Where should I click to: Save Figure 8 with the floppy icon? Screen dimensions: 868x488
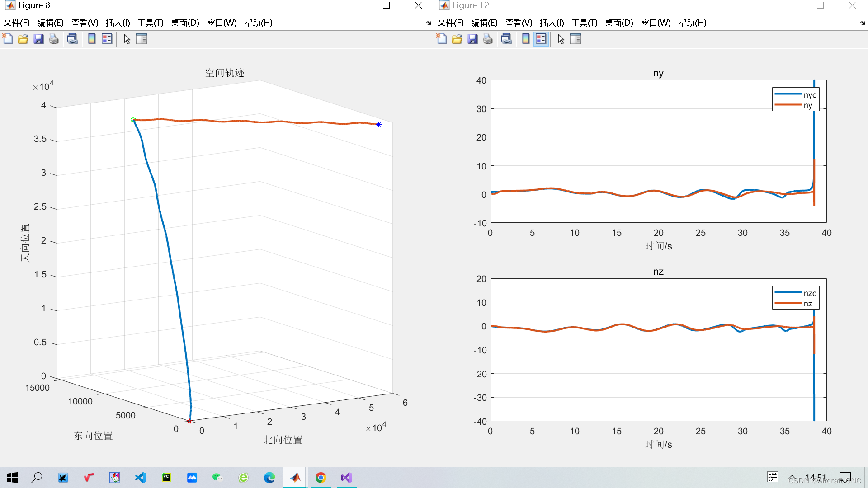coord(38,39)
